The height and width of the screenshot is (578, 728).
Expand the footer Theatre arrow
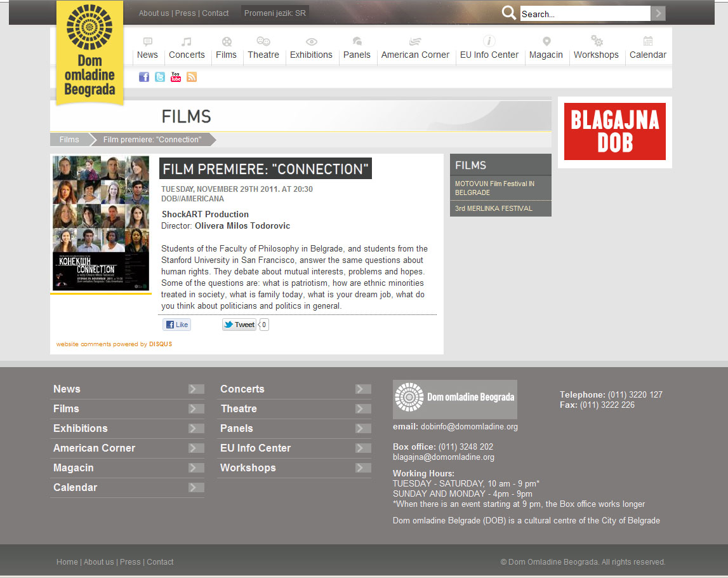point(363,409)
